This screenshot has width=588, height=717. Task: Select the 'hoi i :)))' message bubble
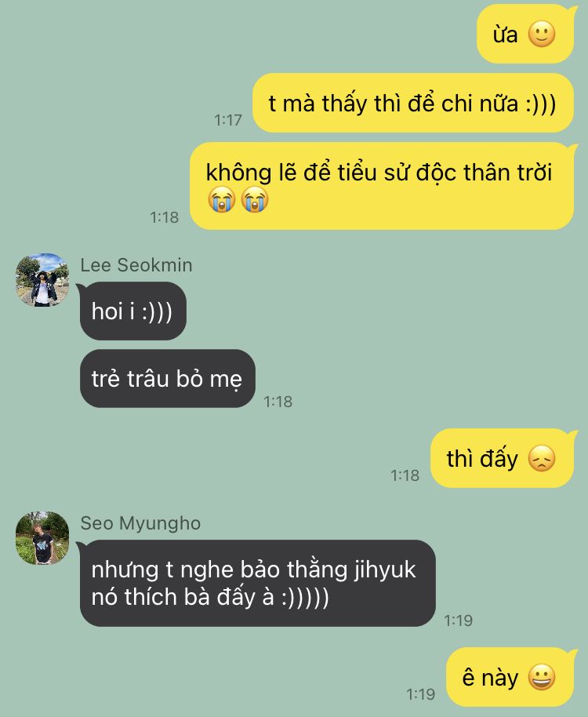click(x=133, y=311)
